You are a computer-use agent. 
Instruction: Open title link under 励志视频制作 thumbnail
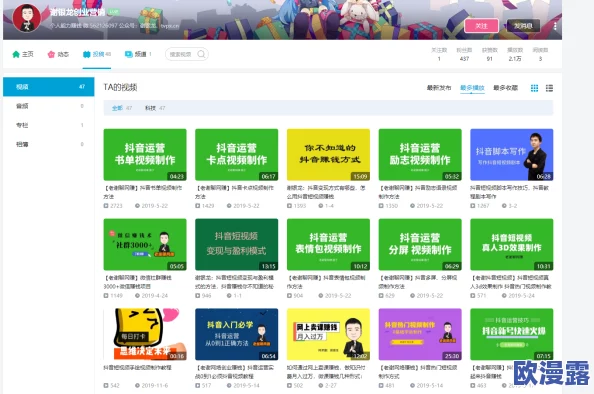418,192
